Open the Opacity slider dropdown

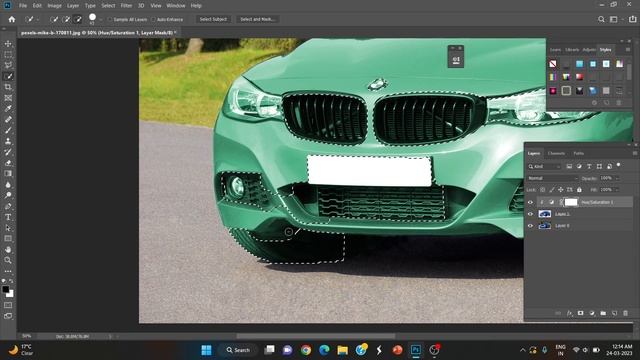click(x=617, y=178)
